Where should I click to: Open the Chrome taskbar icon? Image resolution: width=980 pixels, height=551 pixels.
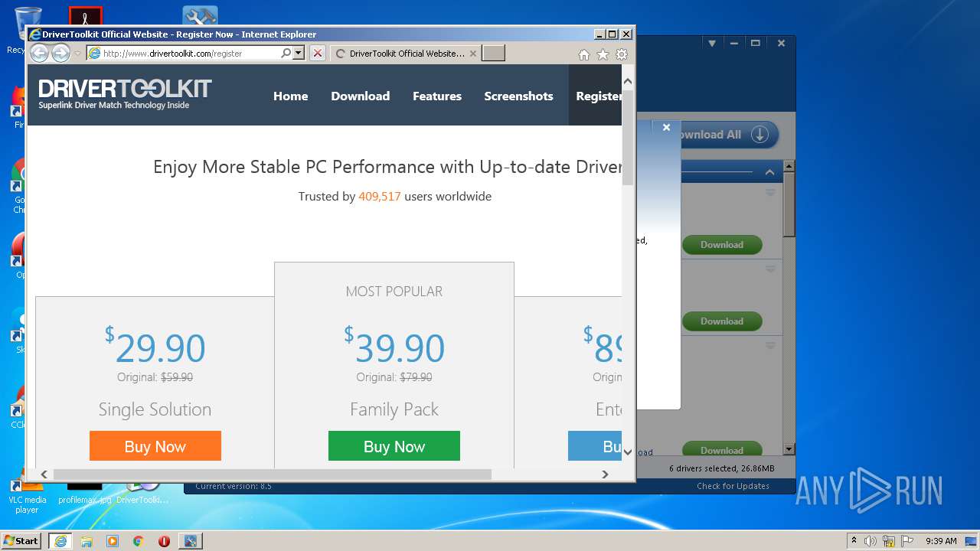139,541
